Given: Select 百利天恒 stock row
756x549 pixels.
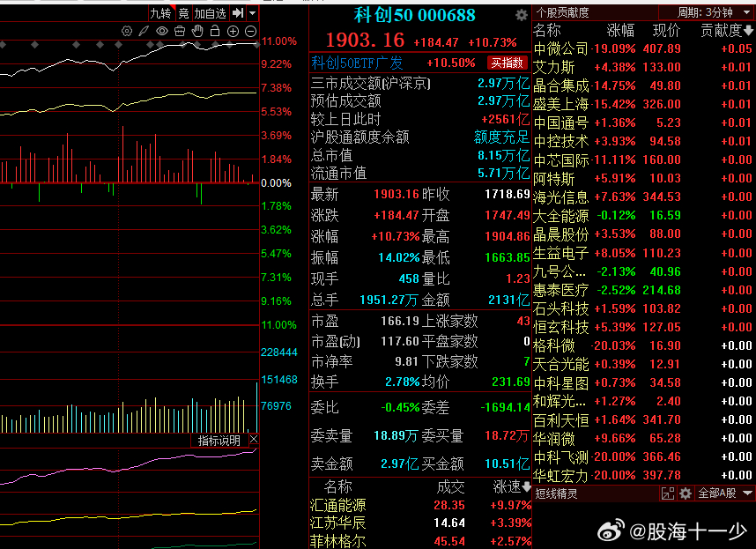Looking at the screenshot, I should pos(643,419).
